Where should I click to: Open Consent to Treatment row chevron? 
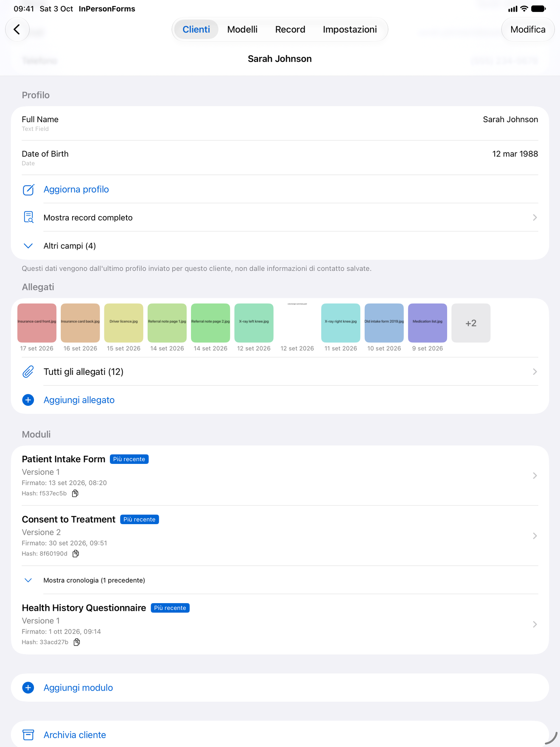coord(535,536)
